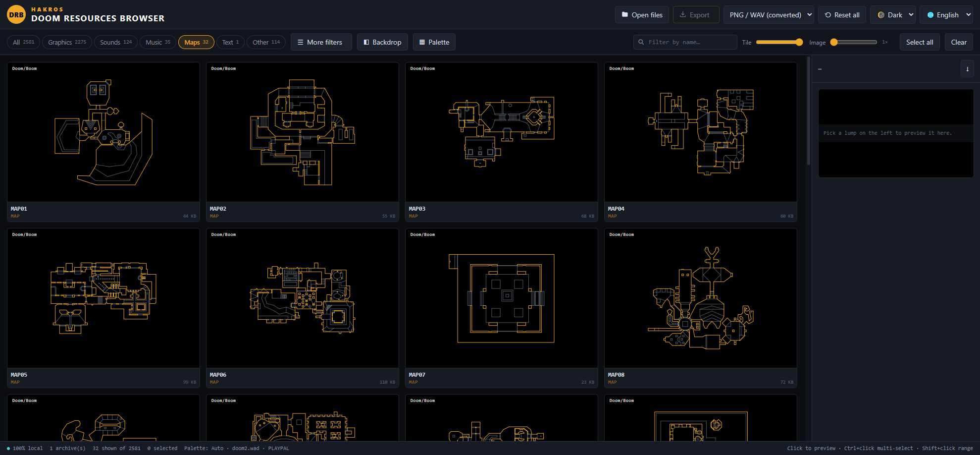980x455 pixels.
Task: Select the MAP02 map thumbnail
Action: click(303, 132)
